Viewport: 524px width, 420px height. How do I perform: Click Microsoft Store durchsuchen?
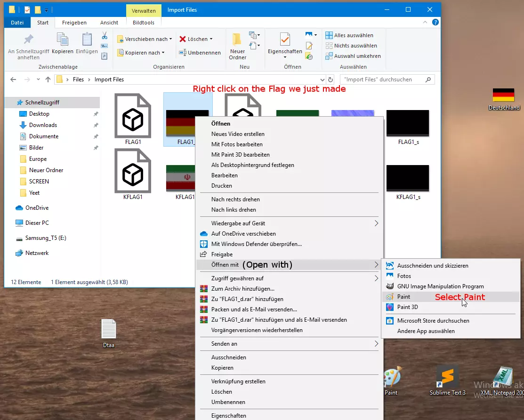click(451, 321)
